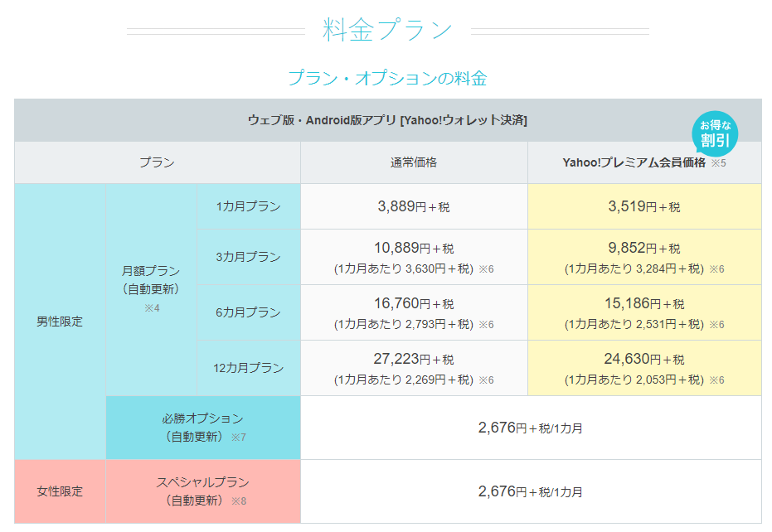Click the 女性限定 category cell
This screenshot has width=772, height=532.
point(60,491)
